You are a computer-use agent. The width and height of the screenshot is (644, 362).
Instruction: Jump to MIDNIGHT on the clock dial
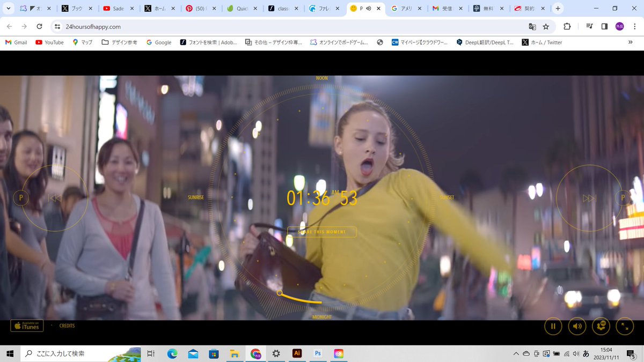[x=322, y=317]
